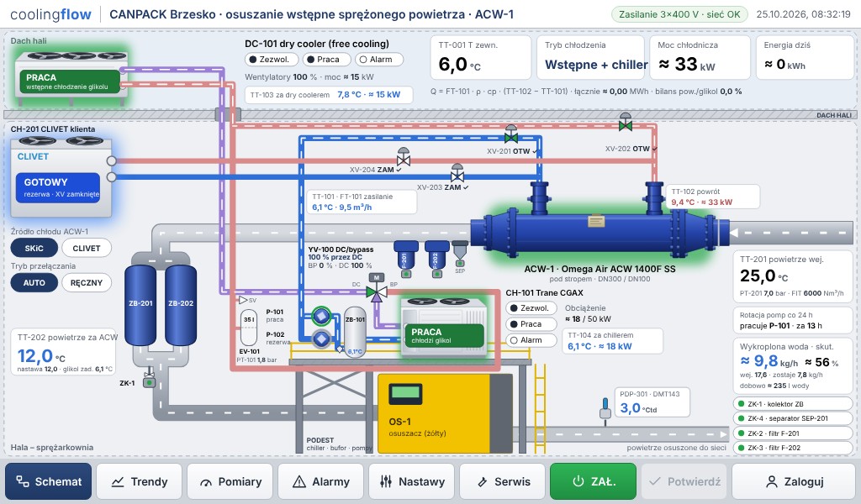
Task: Click the XV-202 valve symbol
Action: (x=626, y=123)
